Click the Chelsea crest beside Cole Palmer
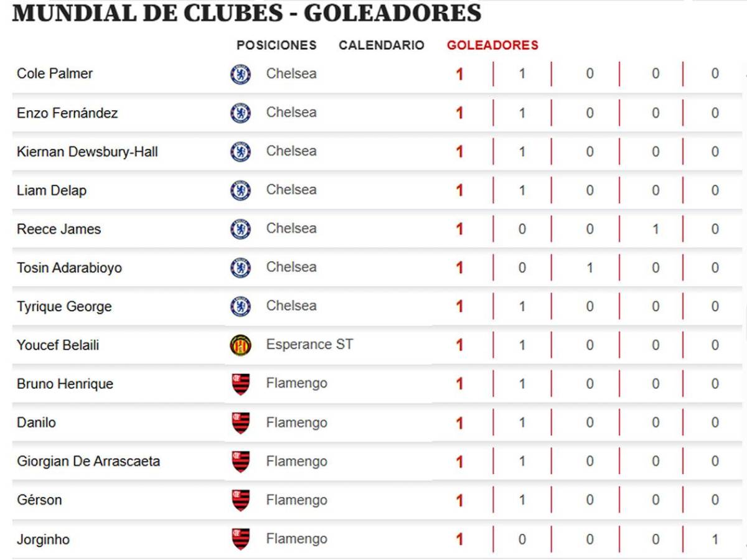The height and width of the screenshot is (560, 747). pos(240,73)
